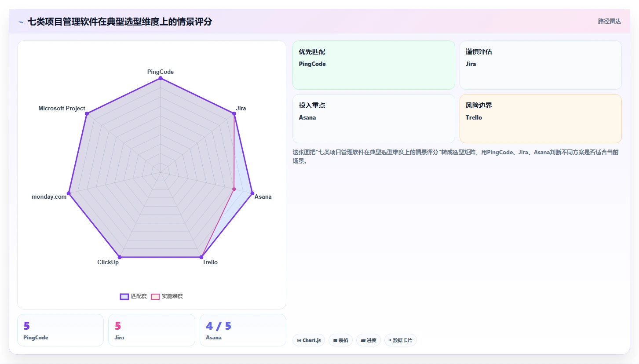Click the monday.com radar vertex point
This screenshot has height=364, width=639.
pyautogui.click(x=69, y=193)
